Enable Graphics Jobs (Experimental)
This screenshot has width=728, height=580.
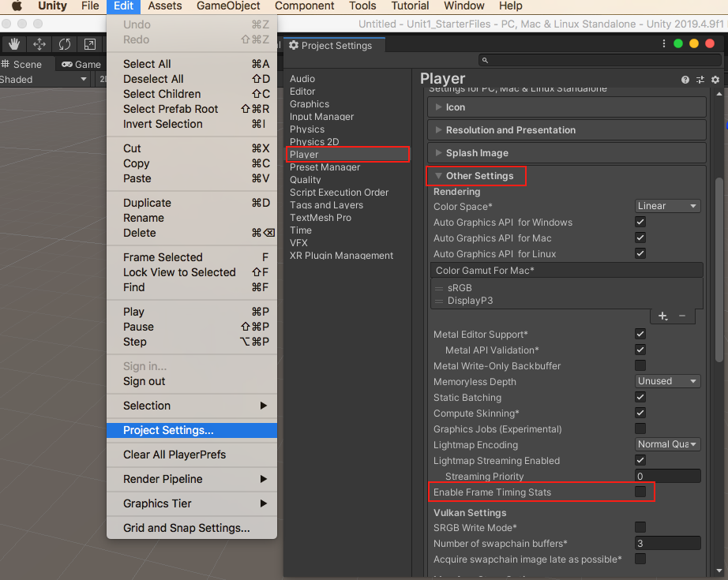640,428
